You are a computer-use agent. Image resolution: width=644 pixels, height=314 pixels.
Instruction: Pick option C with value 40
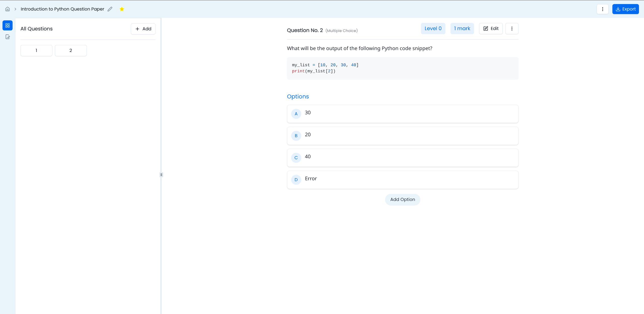(403, 158)
